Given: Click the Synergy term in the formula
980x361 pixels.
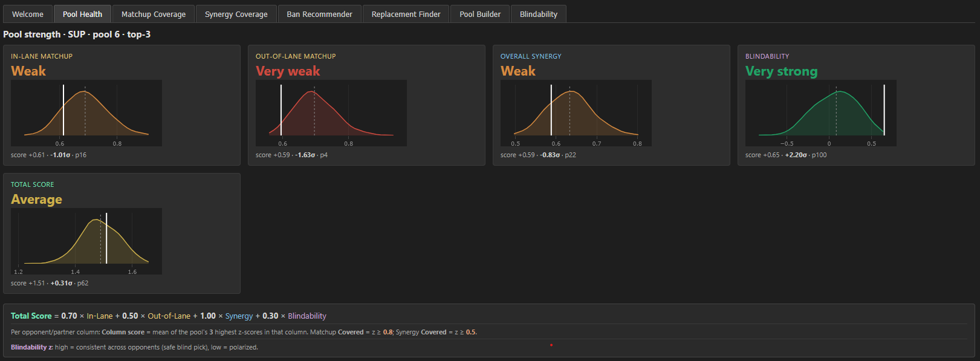Looking at the screenshot, I should click(239, 316).
